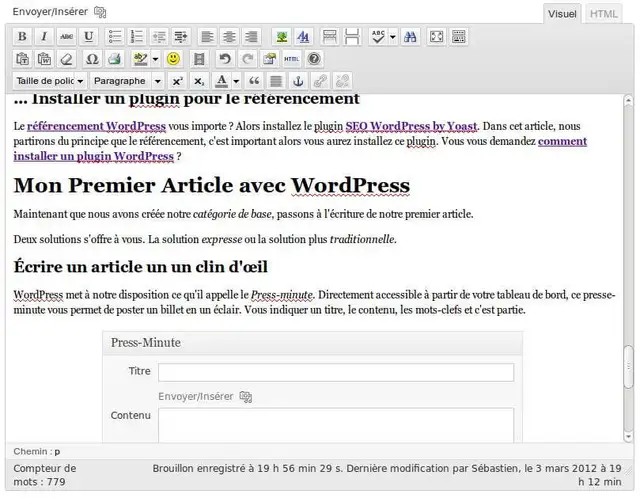Undo the last change
Image resolution: width=640 pixels, height=498 pixels.
coord(225,59)
